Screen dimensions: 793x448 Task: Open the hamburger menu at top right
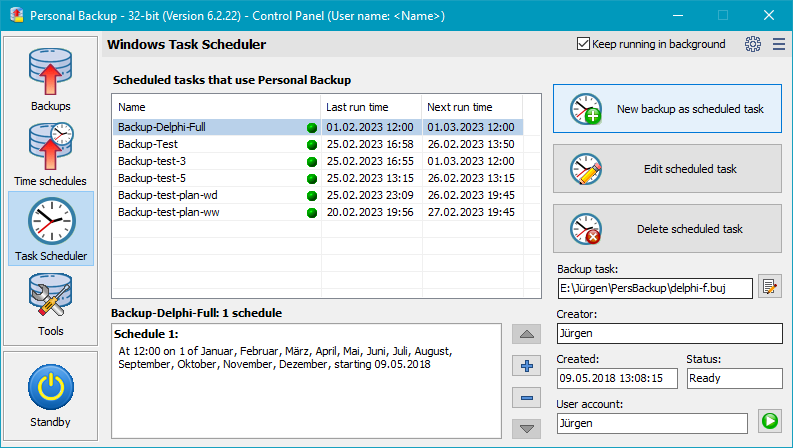click(x=779, y=44)
